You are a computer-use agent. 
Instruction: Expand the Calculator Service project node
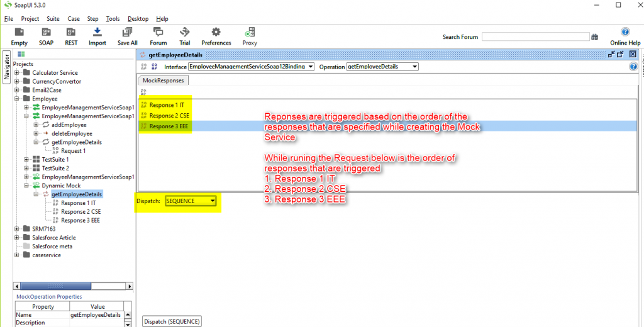(x=18, y=73)
